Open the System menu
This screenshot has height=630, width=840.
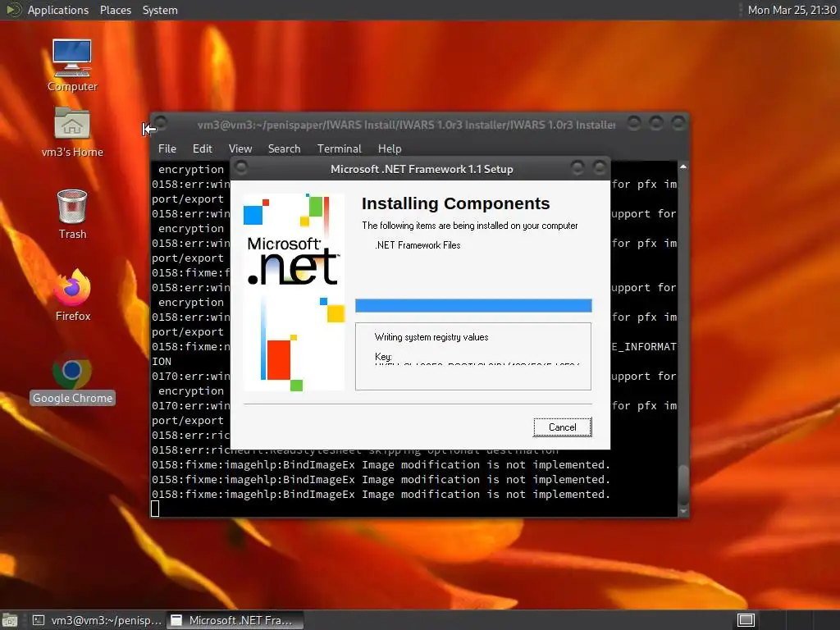point(160,10)
